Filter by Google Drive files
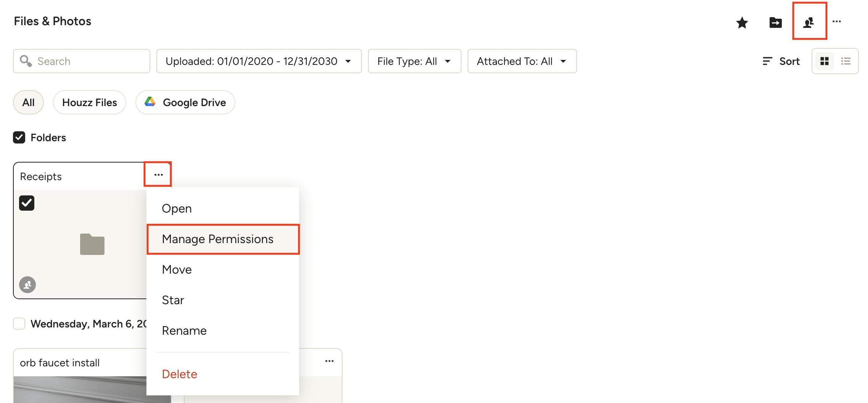The image size is (868, 403). 185,102
